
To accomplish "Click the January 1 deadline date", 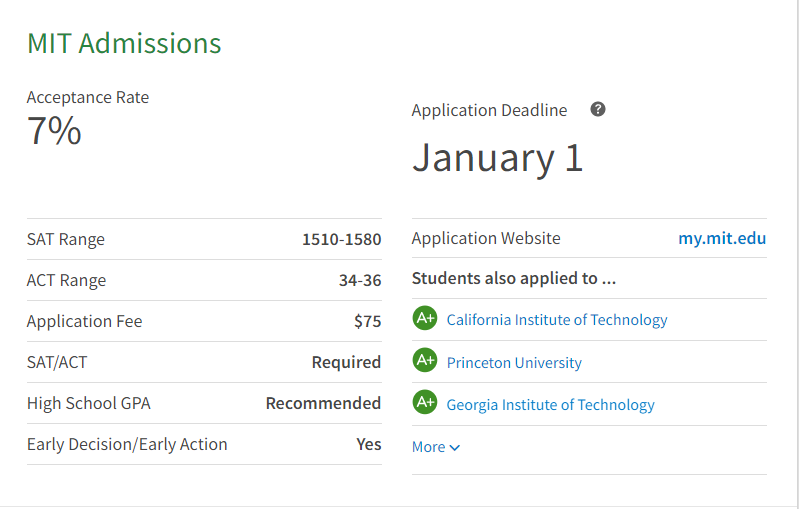I will pos(497,158).
